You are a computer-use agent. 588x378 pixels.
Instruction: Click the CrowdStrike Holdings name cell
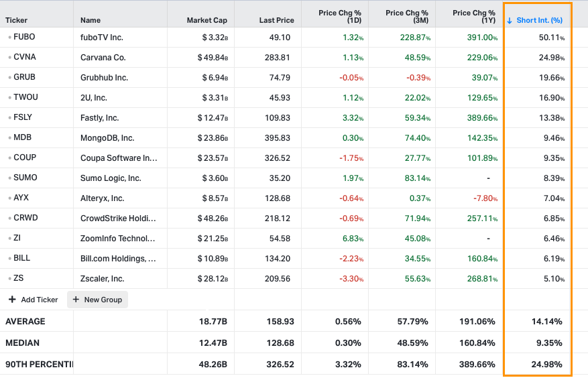[x=118, y=218]
